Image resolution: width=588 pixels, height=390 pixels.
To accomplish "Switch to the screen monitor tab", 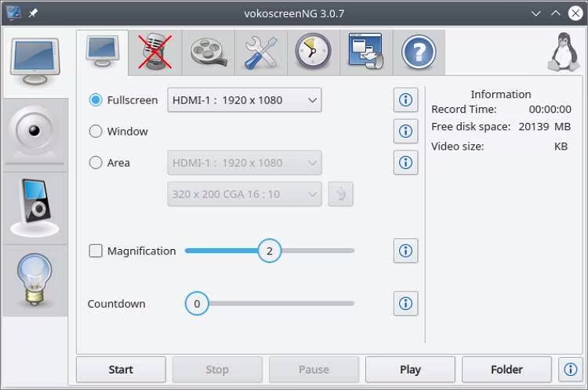I will click(103, 52).
